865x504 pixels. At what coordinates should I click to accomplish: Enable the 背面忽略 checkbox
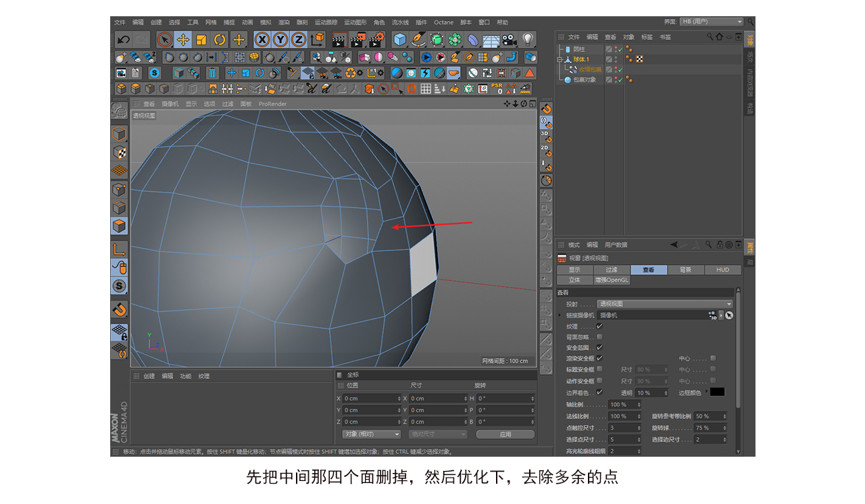(599, 337)
